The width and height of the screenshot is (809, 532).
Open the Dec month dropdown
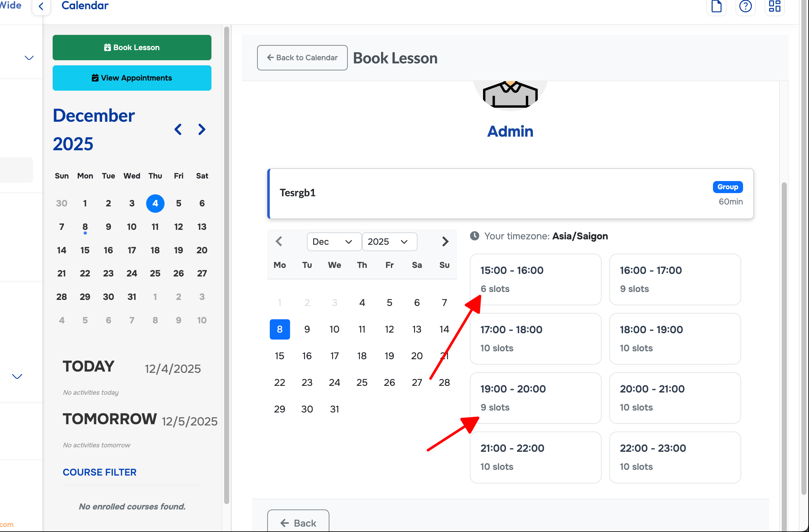pyautogui.click(x=333, y=242)
